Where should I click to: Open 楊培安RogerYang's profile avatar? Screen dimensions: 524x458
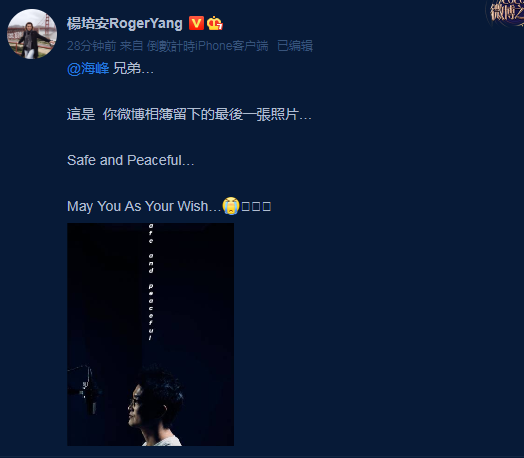32,34
